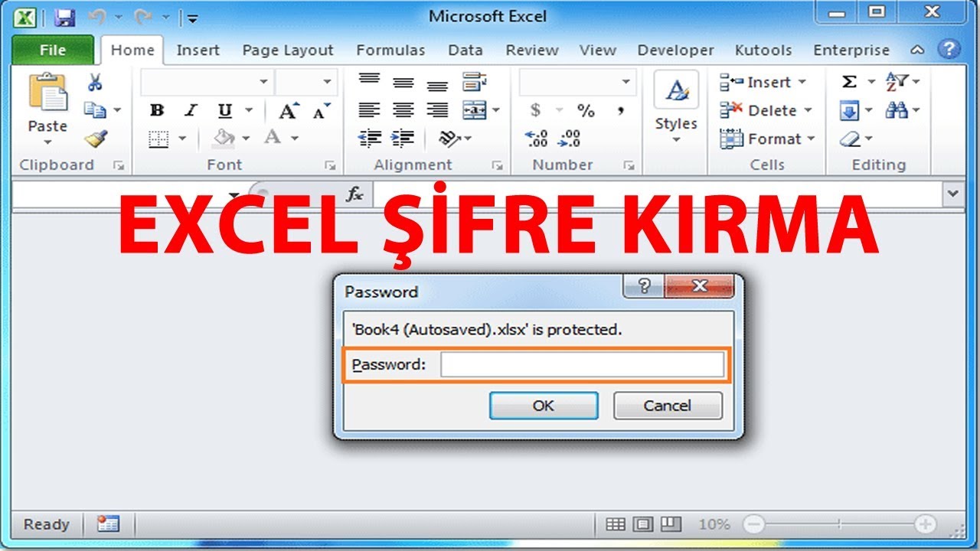980x551 pixels.
Task: Click the Font Color letter A
Action: pos(273,139)
